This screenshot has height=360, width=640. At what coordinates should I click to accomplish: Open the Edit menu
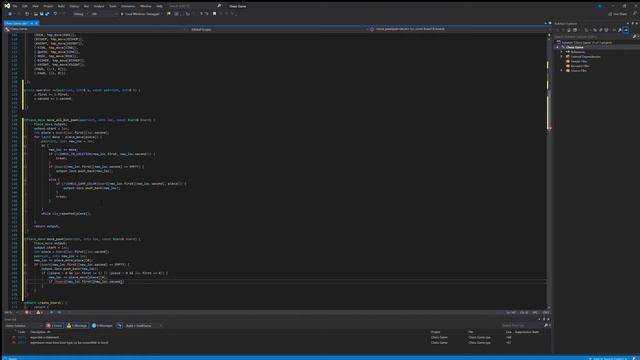coord(25,6)
